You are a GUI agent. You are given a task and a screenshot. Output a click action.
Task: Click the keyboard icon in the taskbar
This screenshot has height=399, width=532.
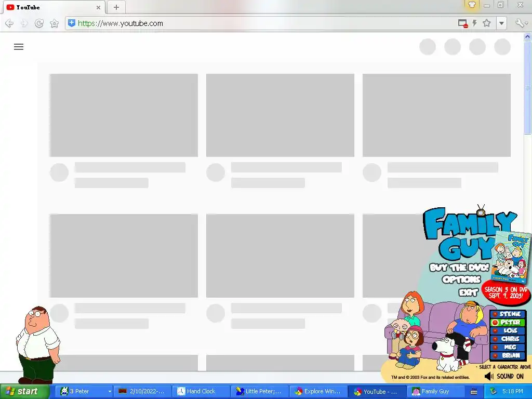point(474,392)
